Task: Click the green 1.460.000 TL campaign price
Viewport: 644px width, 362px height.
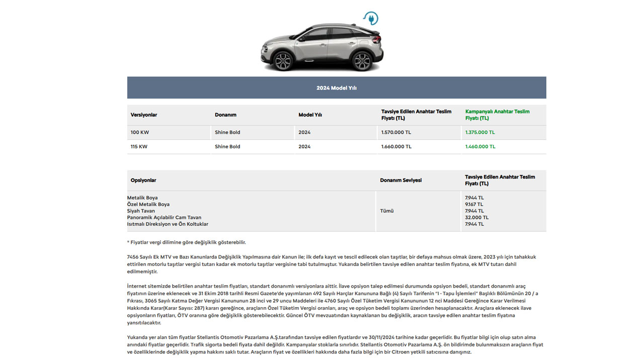Action: coord(480,147)
